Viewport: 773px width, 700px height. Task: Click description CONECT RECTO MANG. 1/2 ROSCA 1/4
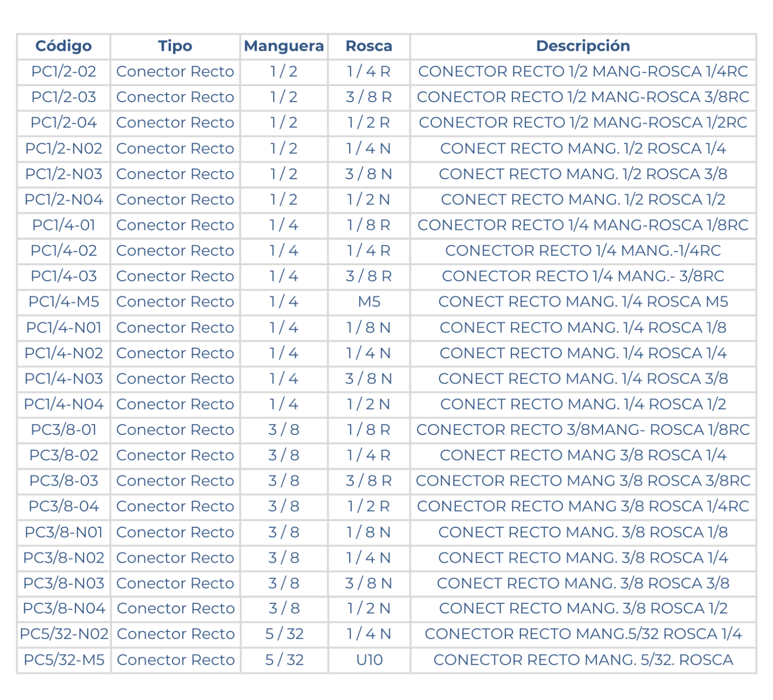point(583,148)
